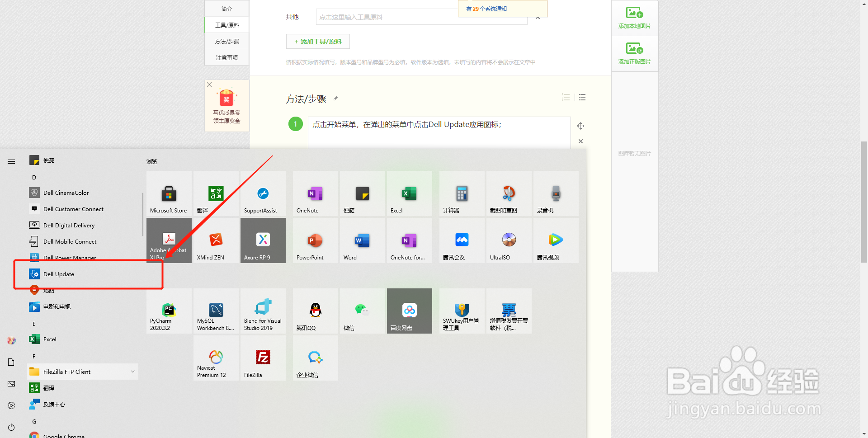Viewport: 868px width, 438px height.
Task: Open 便笺 at top of app list
Action: pyautogui.click(x=83, y=160)
